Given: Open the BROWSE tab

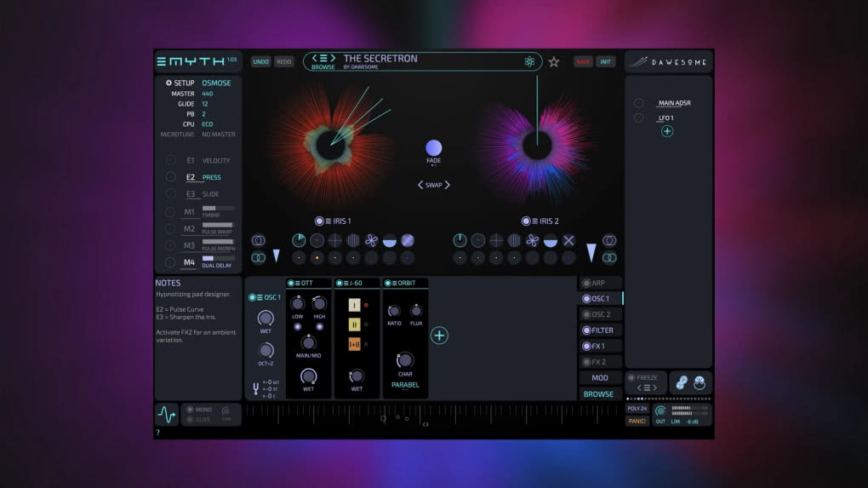Looking at the screenshot, I should [600, 393].
